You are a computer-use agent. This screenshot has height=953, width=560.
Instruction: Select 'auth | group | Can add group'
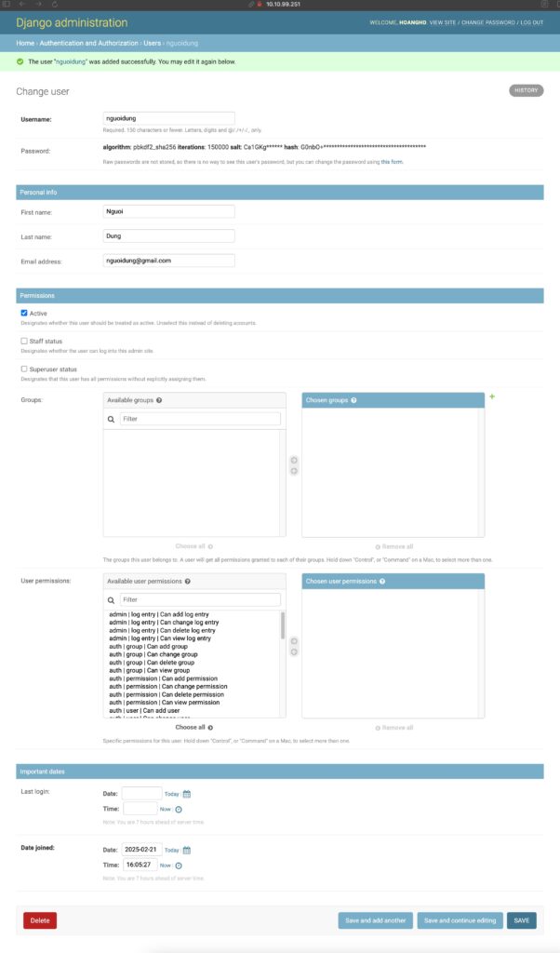click(x=148, y=647)
